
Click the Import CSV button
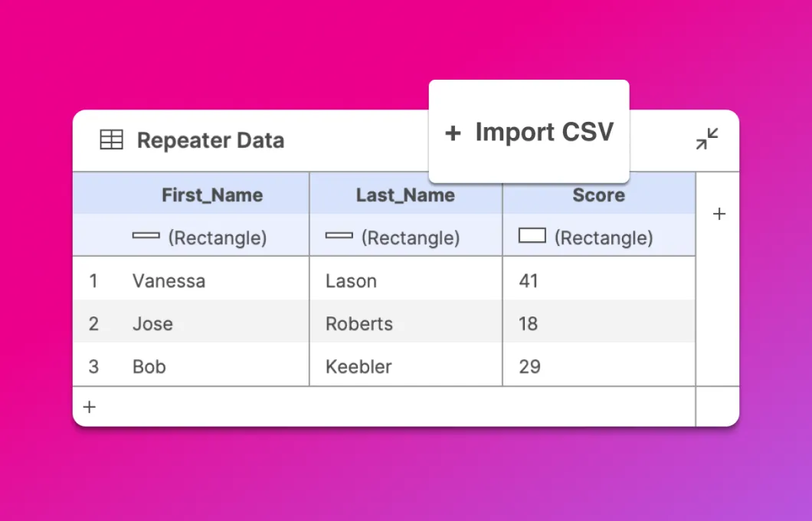pos(529,132)
